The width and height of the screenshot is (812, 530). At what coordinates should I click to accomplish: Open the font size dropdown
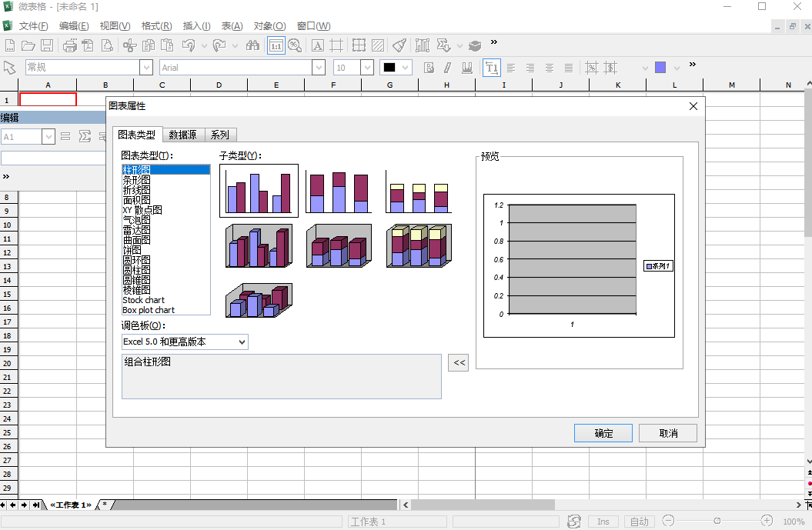(367, 67)
